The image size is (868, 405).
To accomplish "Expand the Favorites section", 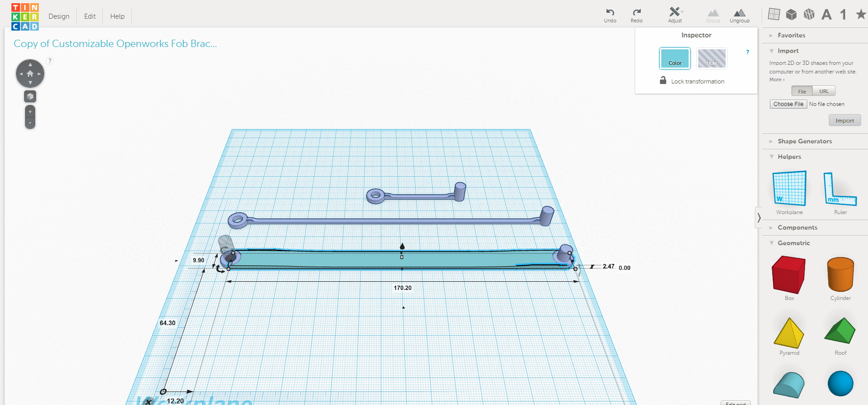I will point(791,35).
